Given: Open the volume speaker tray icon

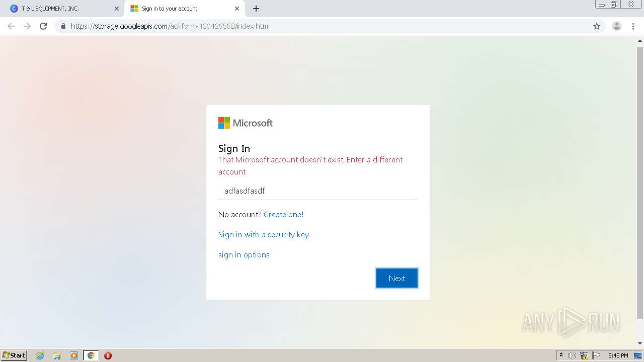Looking at the screenshot, I should tap(572, 355).
